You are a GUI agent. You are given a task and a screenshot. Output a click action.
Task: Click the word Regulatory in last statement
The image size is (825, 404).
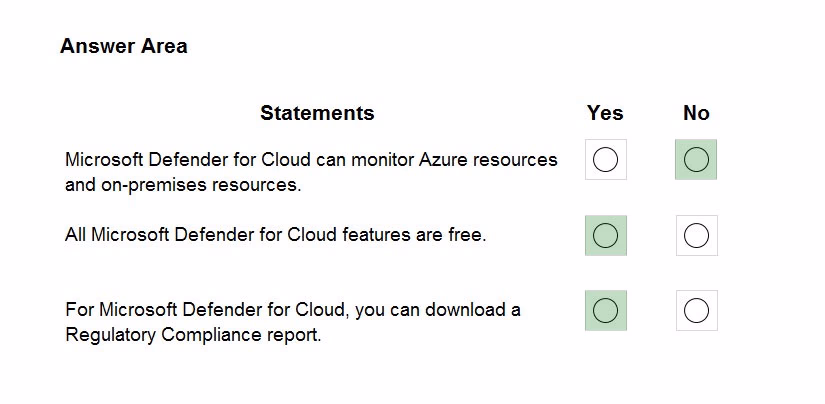(x=110, y=335)
